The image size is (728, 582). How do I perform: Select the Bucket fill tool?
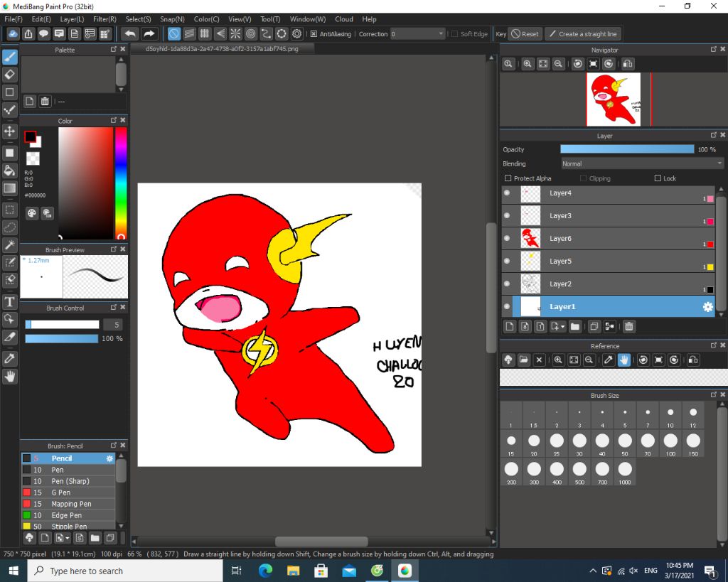10,171
